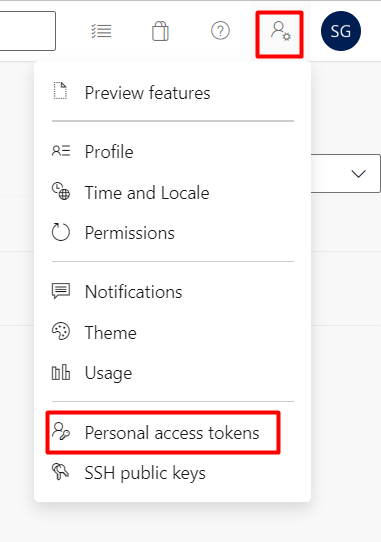Viewport: 381px width, 542px height.
Task: Click the SSH public keys icon
Action: point(61,471)
